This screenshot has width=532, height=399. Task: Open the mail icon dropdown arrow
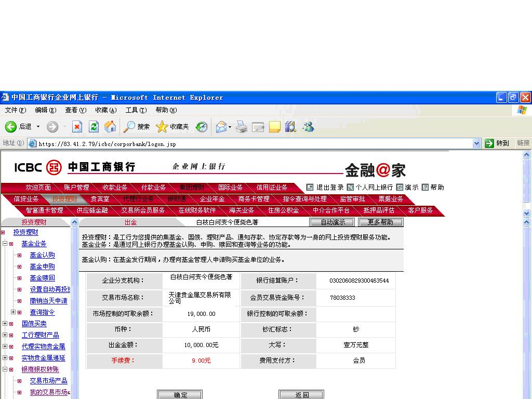[x=230, y=127]
